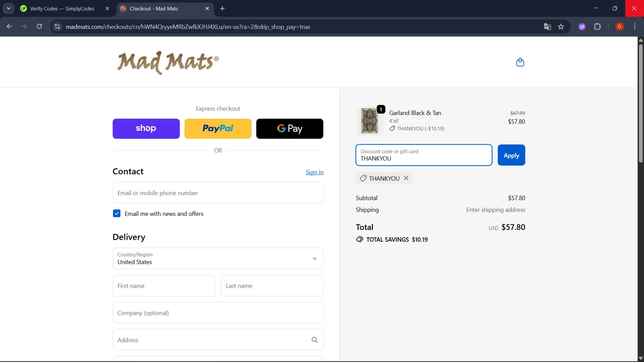Screen dimensions: 644x362
Task: Click the translate page icon
Action: [x=547, y=27]
